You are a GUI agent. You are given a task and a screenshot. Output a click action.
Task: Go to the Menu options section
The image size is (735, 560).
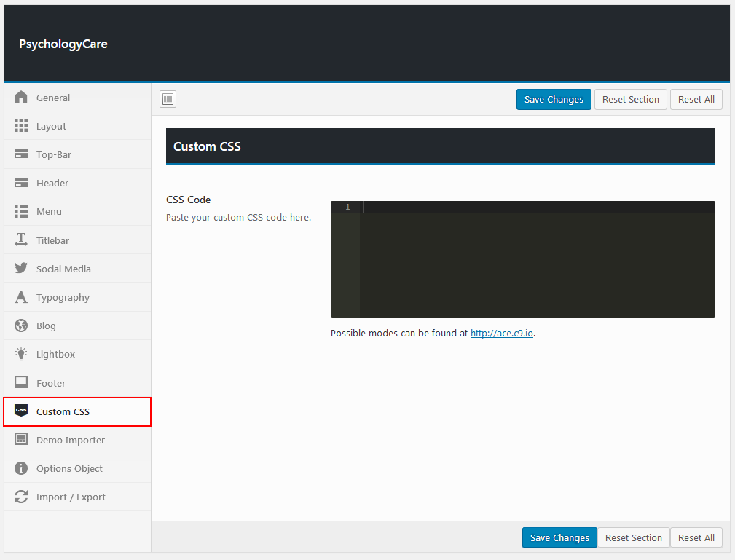pyautogui.click(x=49, y=211)
